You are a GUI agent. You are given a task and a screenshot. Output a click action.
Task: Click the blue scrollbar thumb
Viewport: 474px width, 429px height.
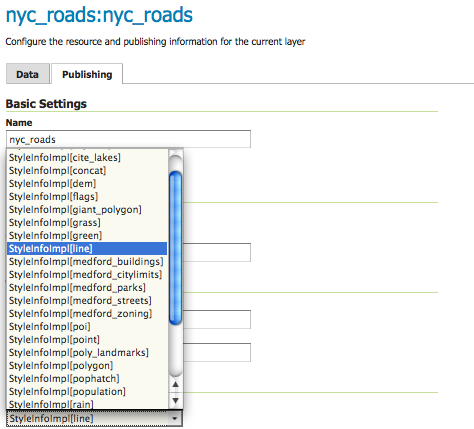175,248
